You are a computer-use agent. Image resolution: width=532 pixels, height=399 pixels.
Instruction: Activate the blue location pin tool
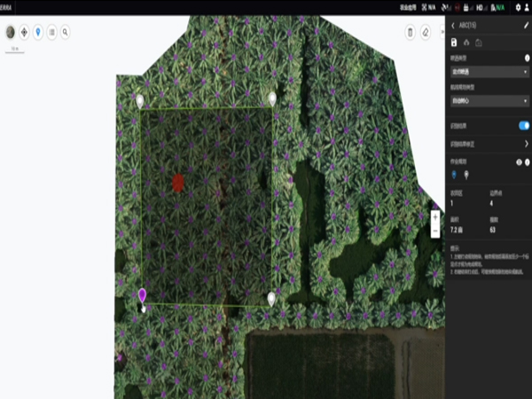(x=38, y=32)
